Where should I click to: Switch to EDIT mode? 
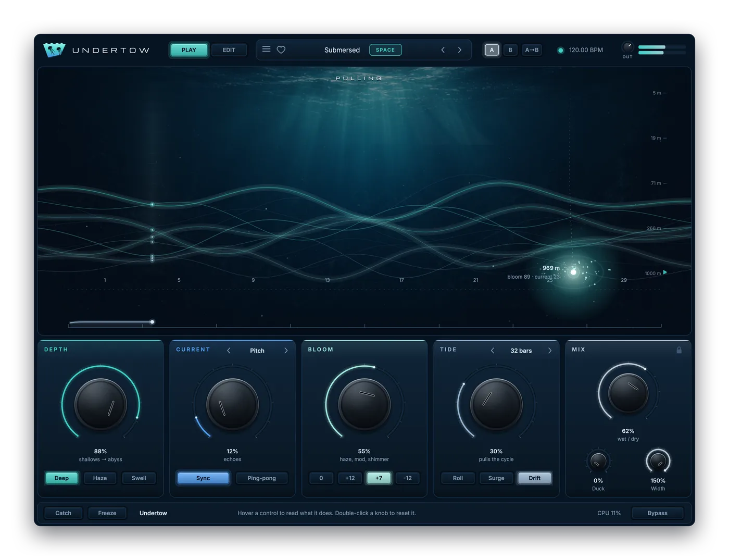(x=229, y=50)
